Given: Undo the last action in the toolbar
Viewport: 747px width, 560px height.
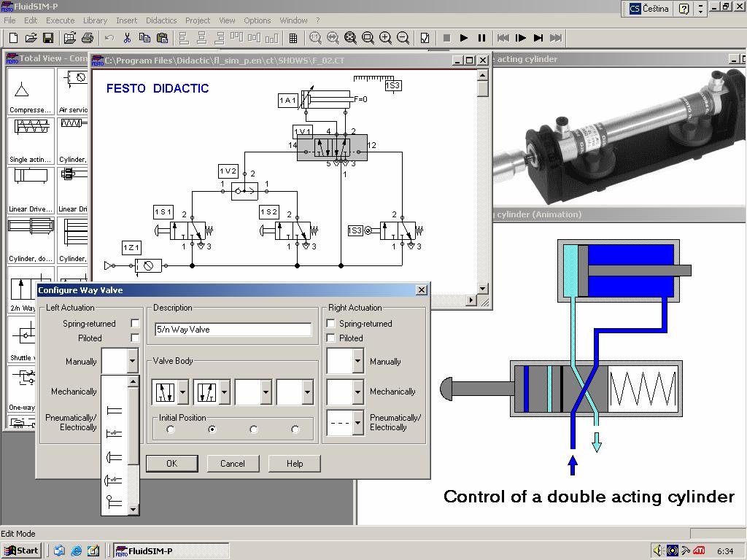Looking at the screenshot, I should (109, 38).
